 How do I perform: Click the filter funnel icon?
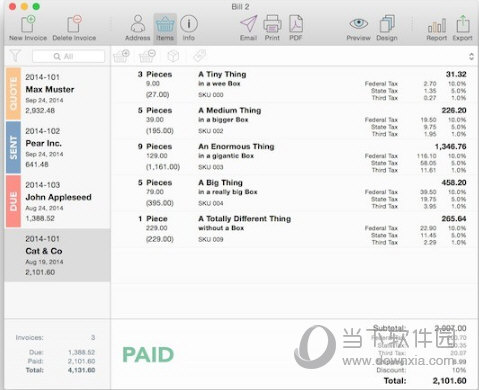[x=15, y=56]
